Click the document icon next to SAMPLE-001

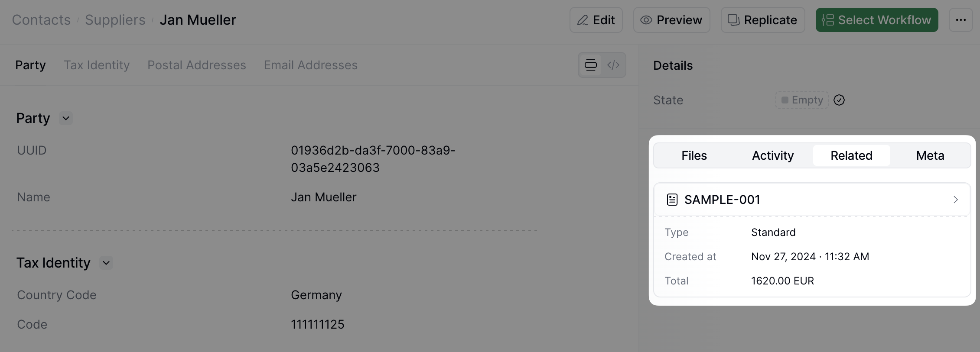click(672, 200)
